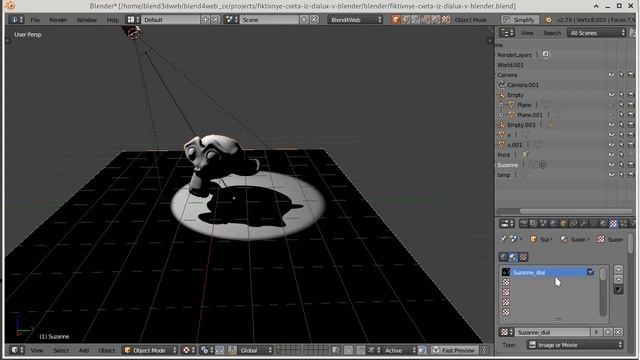The image size is (640, 360).
Task: Open texture slot specials menu arrow
Action: pos(618,290)
